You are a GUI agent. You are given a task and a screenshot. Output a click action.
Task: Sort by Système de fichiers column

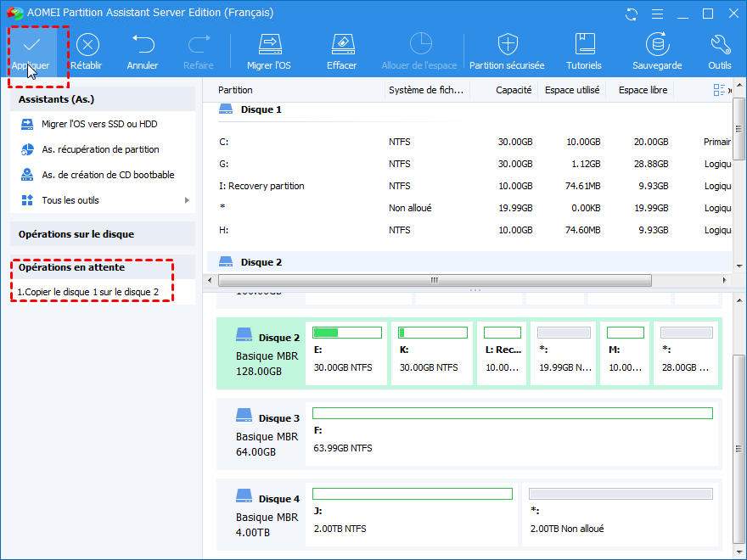(426, 90)
